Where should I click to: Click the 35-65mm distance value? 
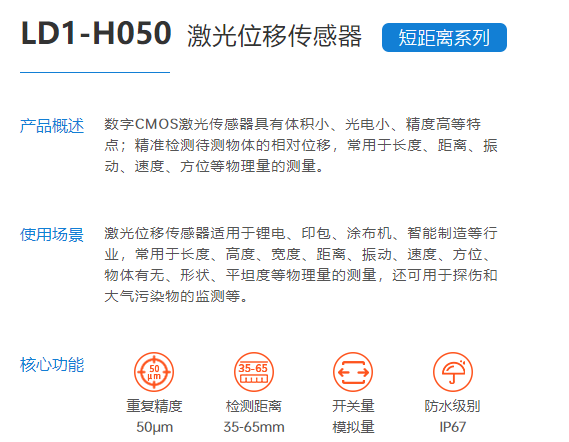[x=254, y=427]
